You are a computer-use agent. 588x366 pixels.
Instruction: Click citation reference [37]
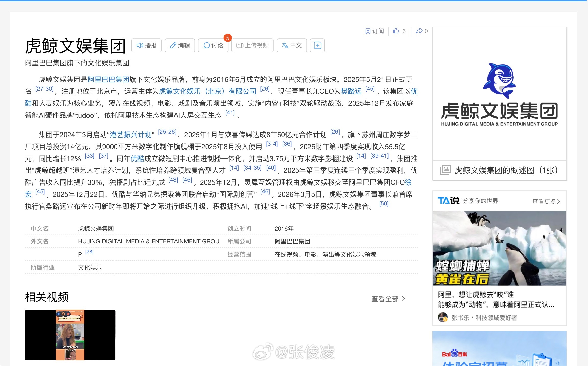pos(104,156)
